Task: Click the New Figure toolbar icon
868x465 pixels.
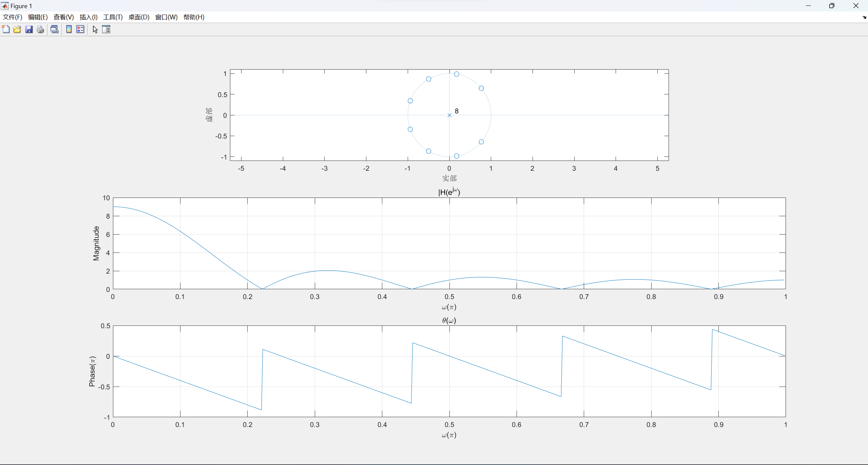Action: (x=6, y=30)
